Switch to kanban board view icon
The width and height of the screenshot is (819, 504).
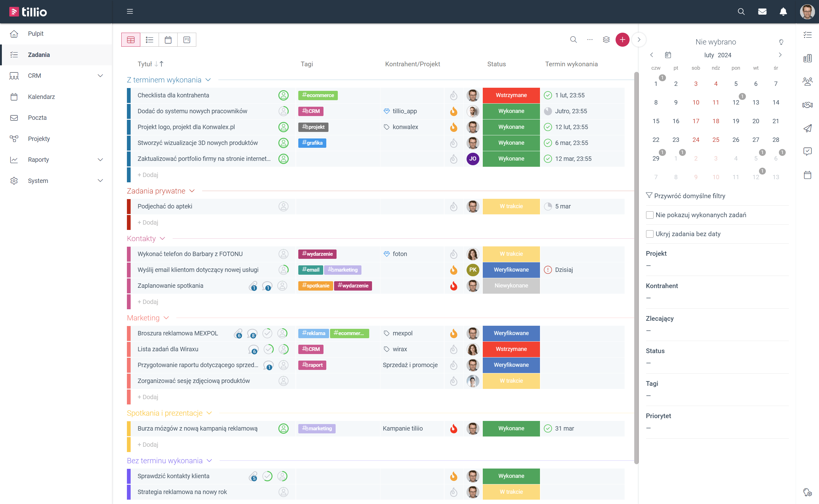tap(187, 40)
